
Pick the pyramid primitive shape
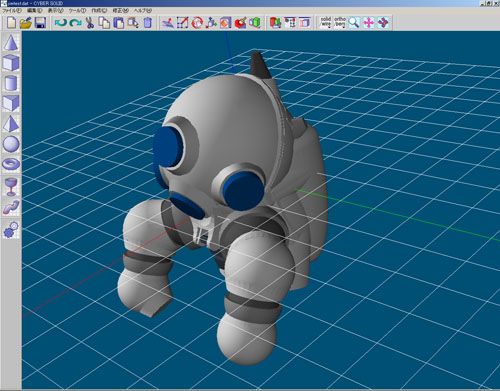[x=11, y=124]
